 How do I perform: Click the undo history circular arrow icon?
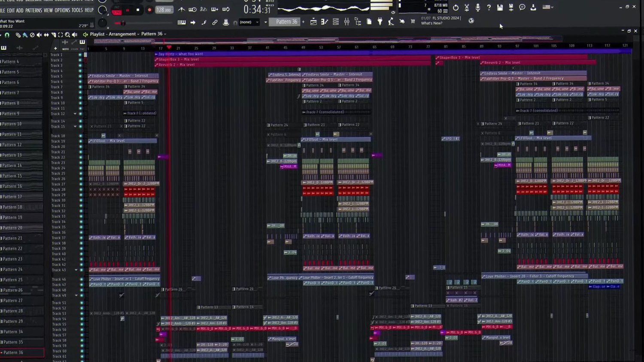pos(456,7)
